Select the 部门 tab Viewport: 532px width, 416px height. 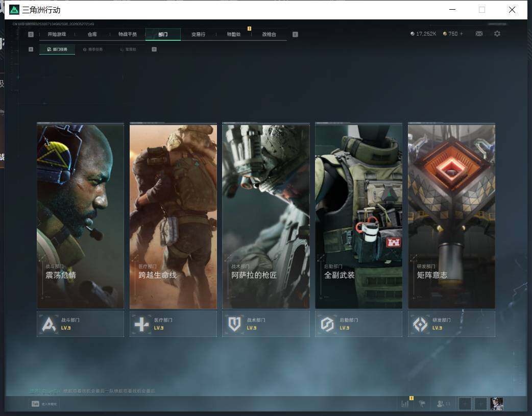point(163,34)
